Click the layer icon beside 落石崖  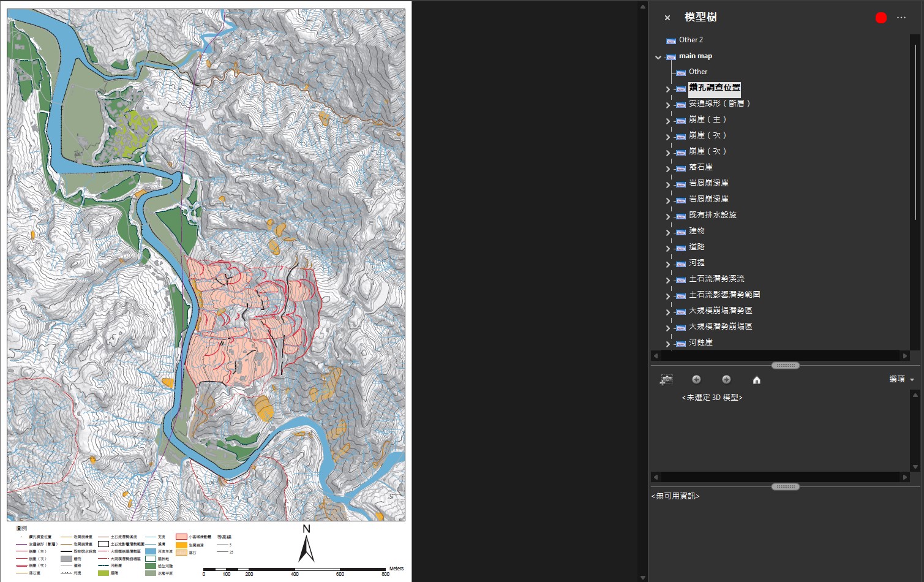(681, 168)
